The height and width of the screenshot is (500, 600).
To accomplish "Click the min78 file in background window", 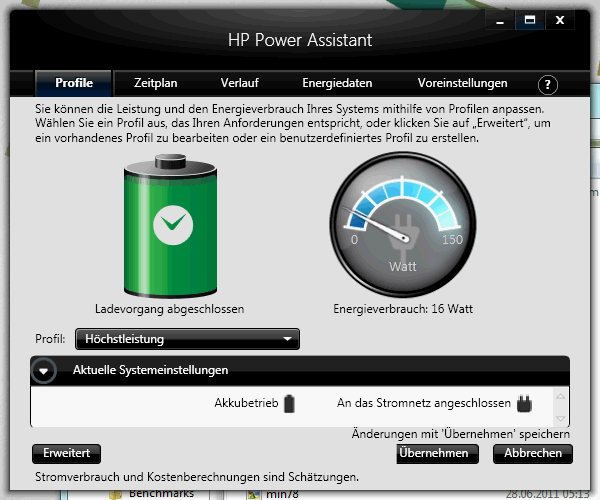I will click(282, 495).
